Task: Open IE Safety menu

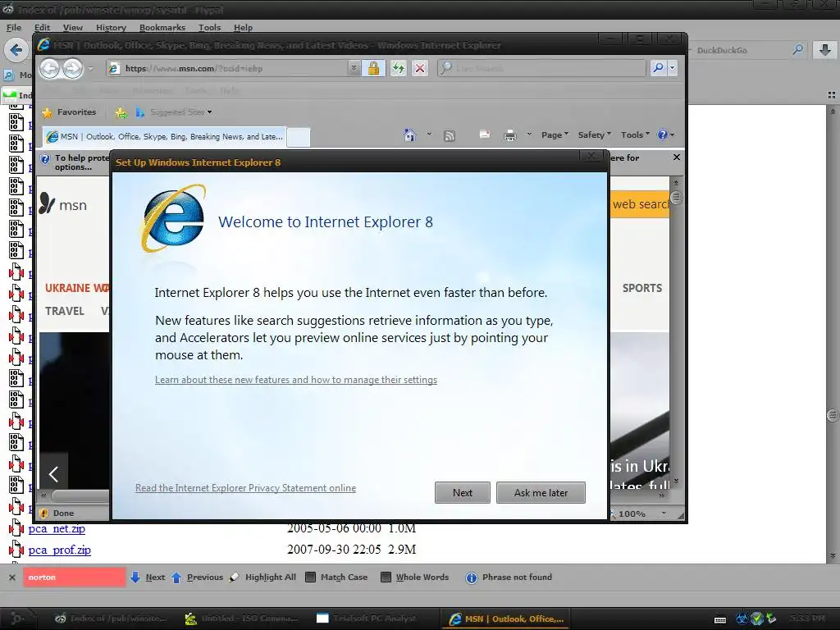Action: pos(594,135)
